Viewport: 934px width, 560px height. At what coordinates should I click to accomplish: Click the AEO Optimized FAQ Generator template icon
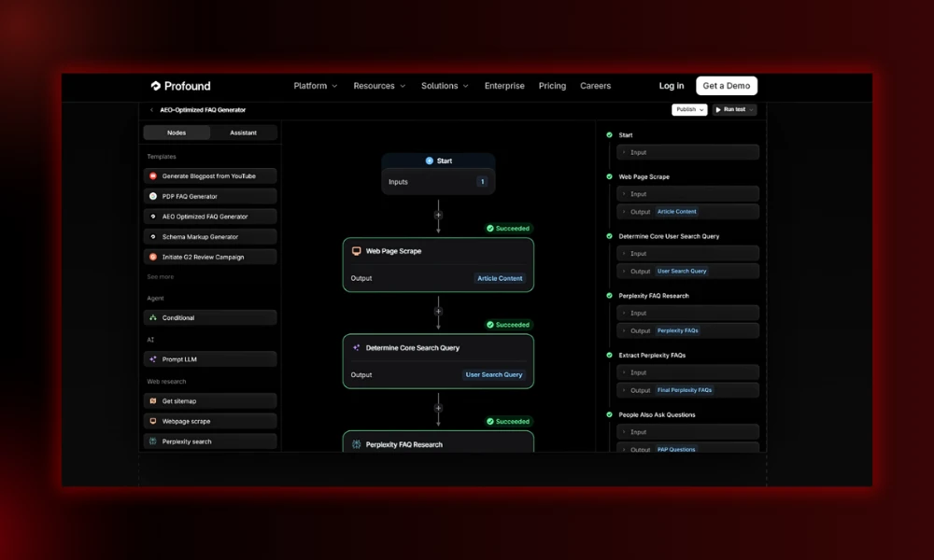(x=153, y=217)
